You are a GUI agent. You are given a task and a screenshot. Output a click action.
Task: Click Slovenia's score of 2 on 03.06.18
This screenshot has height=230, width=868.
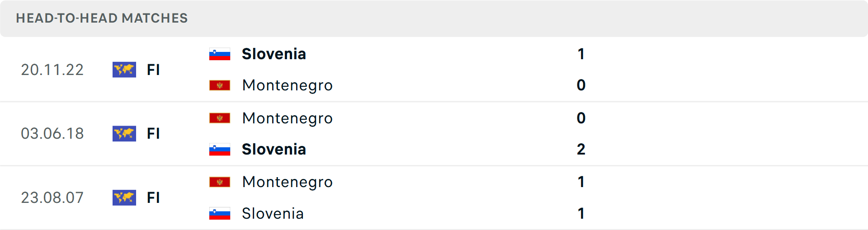click(x=581, y=150)
